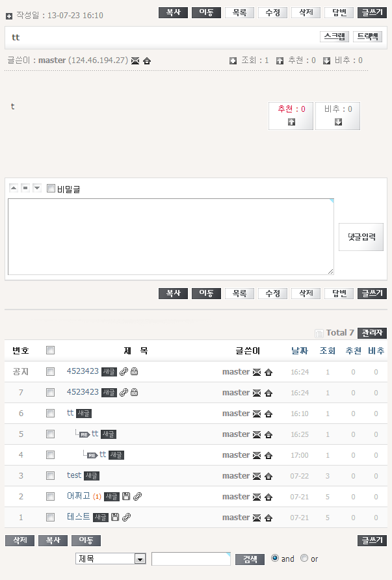Screen dimensions: 392x580
Task: Click the home icon in row 7
Action: coord(268,393)
